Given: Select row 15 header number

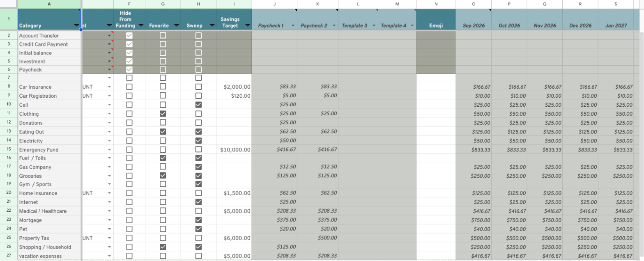Looking at the screenshot, I should pos(9,149).
